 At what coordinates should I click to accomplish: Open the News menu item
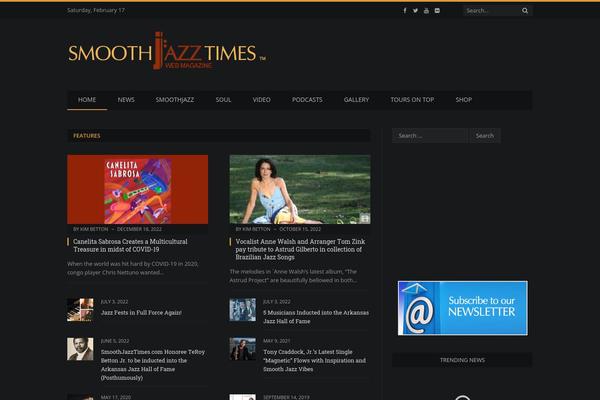coord(126,100)
